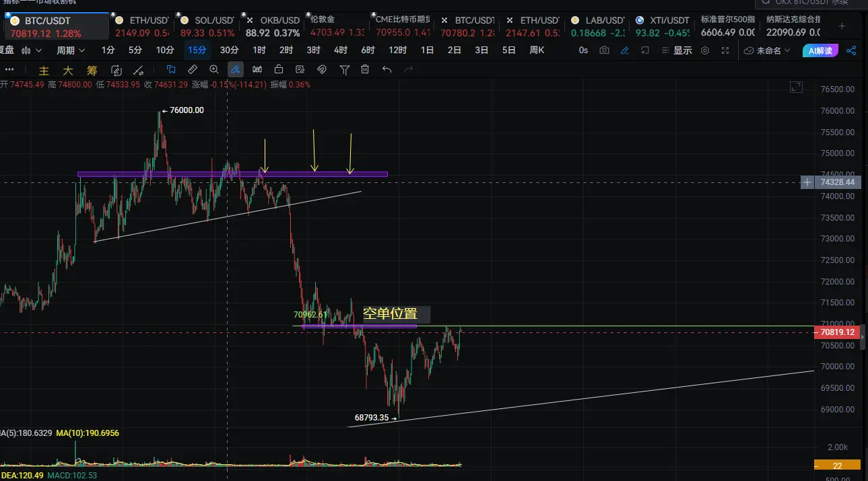The width and height of the screenshot is (868, 481).
Task: Enter fullscreen with the expand corners icon
Action: point(725,50)
